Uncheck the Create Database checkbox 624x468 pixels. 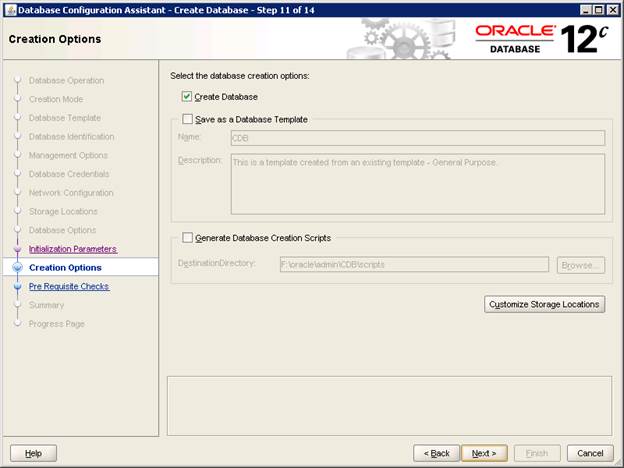click(187, 97)
